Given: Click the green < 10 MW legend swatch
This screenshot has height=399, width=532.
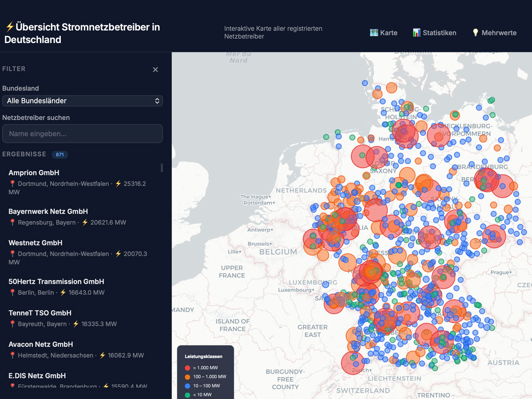Looking at the screenshot, I should (188, 395).
